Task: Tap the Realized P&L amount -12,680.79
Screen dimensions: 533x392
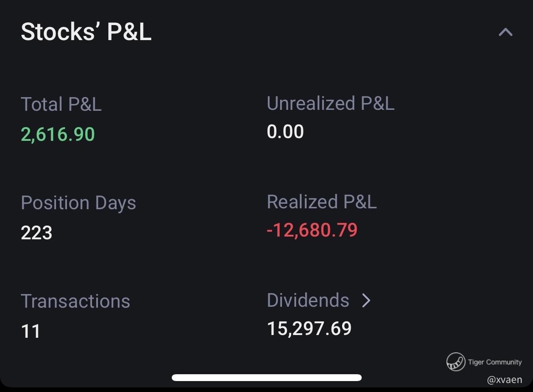Action: [x=312, y=230]
